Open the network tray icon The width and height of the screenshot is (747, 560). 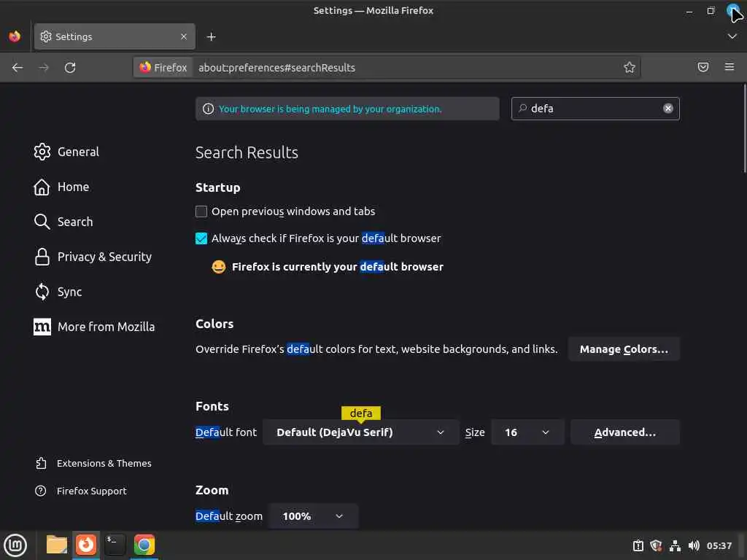(x=675, y=545)
